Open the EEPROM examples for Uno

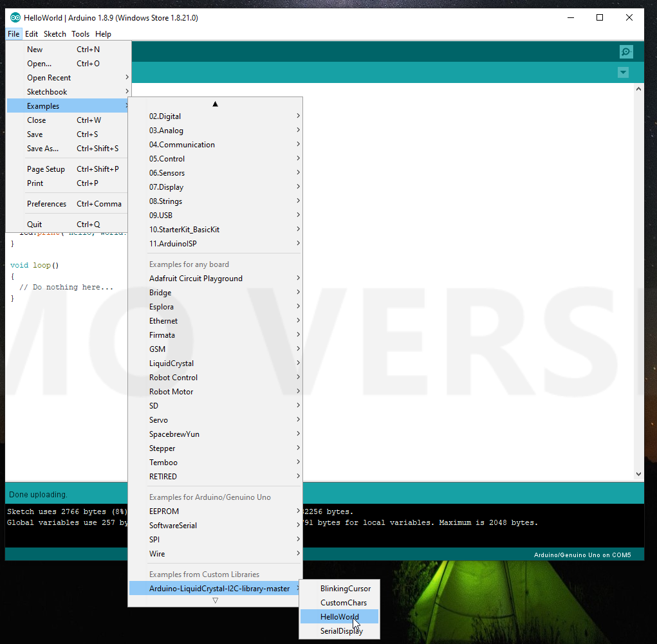(x=216, y=511)
